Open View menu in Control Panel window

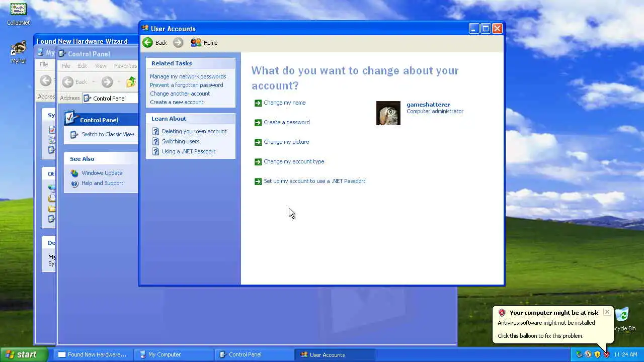coord(101,66)
